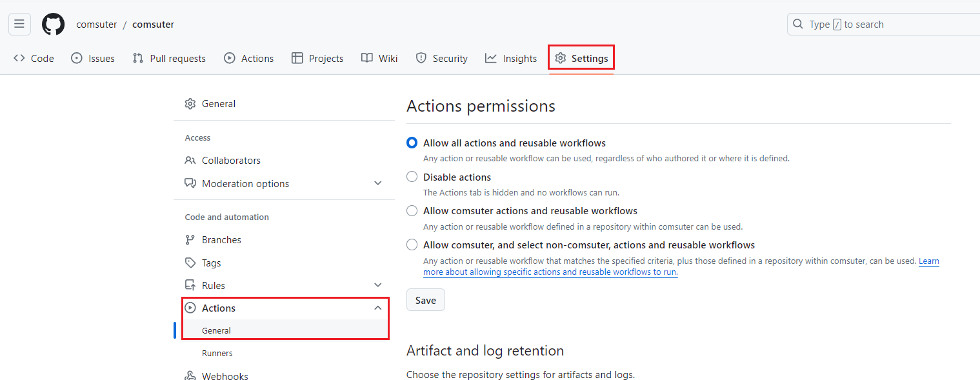Click the Moderation options comment icon
980x380 pixels.
[x=190, y=183]
